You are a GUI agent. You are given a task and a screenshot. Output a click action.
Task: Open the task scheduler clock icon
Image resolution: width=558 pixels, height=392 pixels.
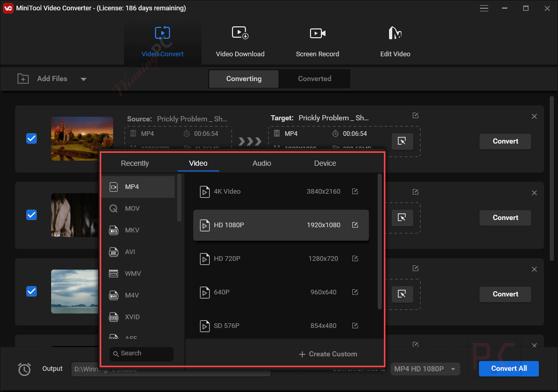tap(24, 369)
